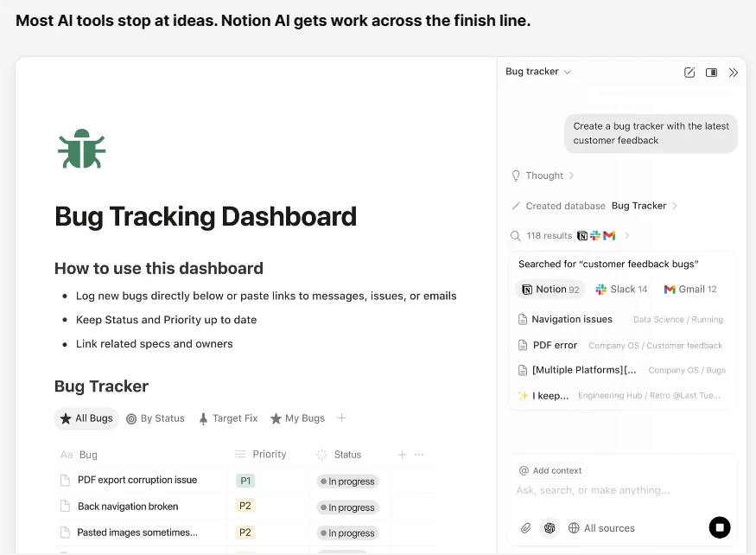Open the Target Fix view tab
The height and width of the screenshot is (555, 756).
(227, 418)
